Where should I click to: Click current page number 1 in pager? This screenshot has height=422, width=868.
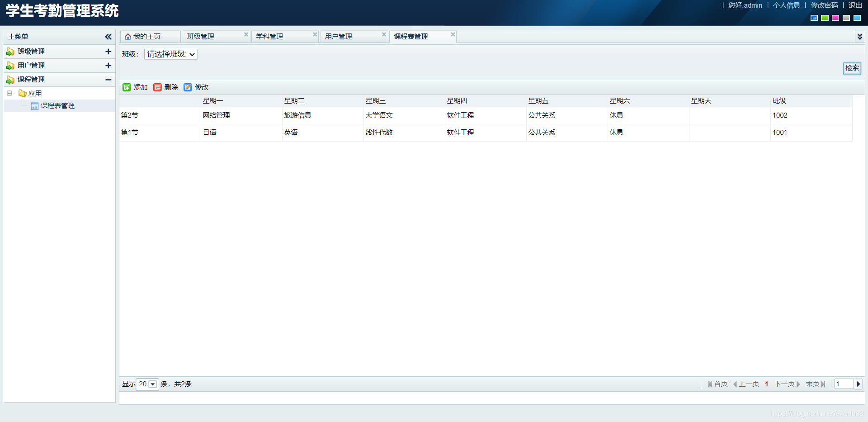tap(766, 384)
